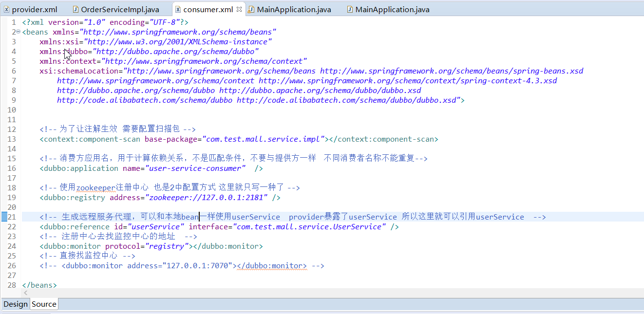The height and width of the screenshot is (314, 644).
Task: Click the id value "userService" on line 22
Action: pyautogui.click(x=156, y=227)
